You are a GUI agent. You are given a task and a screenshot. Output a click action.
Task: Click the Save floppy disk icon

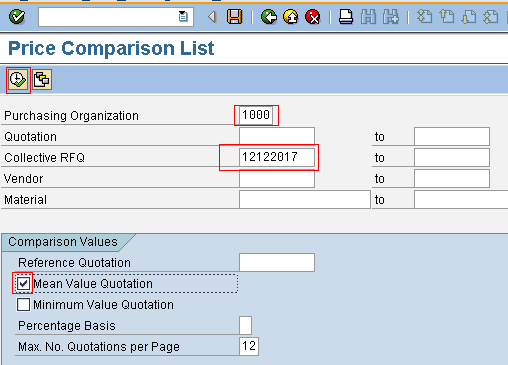click(x=235, y=17)
